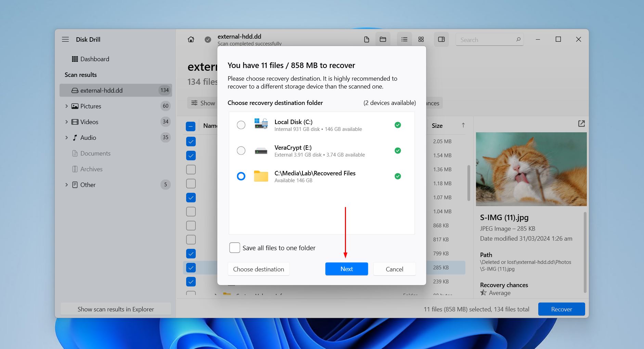The width and height of the screenshot is (644, 349).
Task: Expand the Other category
Action: pos(66,185)
